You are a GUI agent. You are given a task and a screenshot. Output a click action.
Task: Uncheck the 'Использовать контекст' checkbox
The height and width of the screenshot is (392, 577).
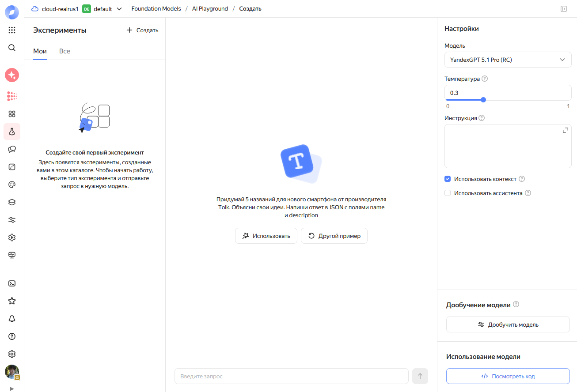pos(448,179)
